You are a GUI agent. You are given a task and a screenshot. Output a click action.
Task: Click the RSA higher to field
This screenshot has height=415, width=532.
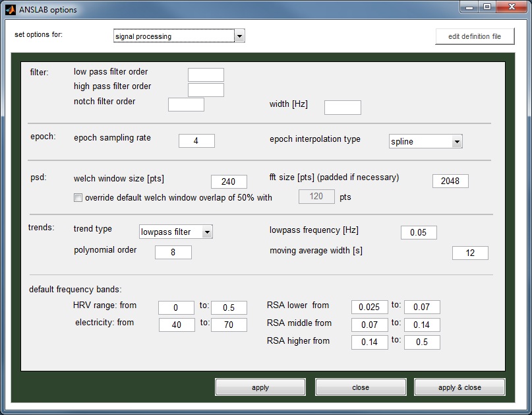click(x=422, y=342)
